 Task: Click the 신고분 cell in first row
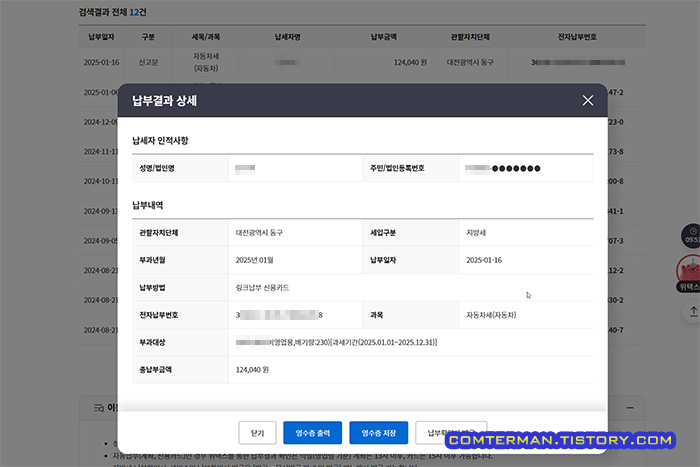coord(148,63)
